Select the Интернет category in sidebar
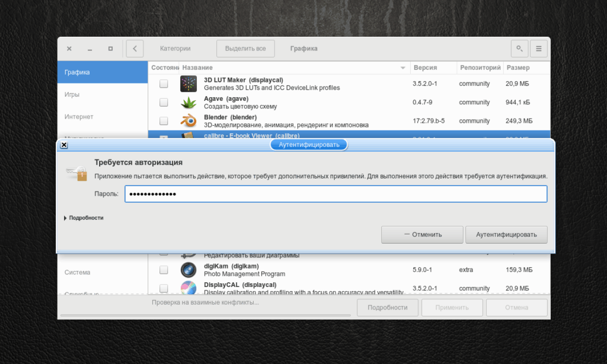 coord(103,117)
